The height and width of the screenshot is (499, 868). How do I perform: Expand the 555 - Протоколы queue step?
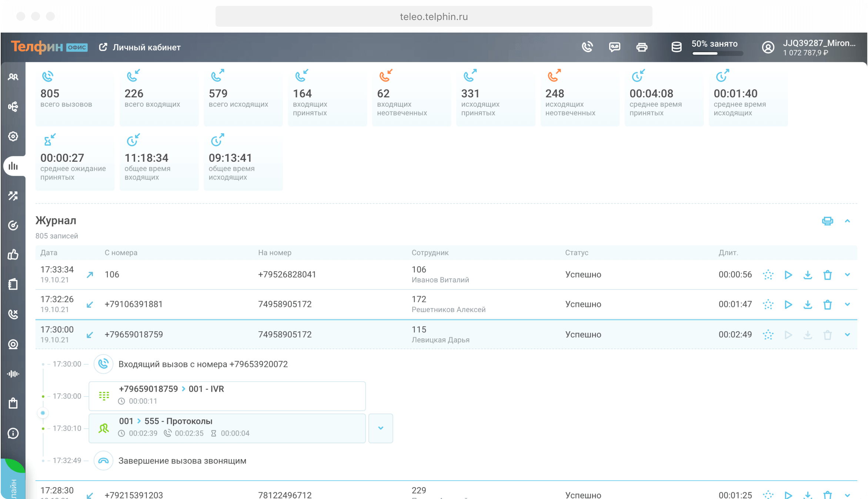click(x=381, y=428)
